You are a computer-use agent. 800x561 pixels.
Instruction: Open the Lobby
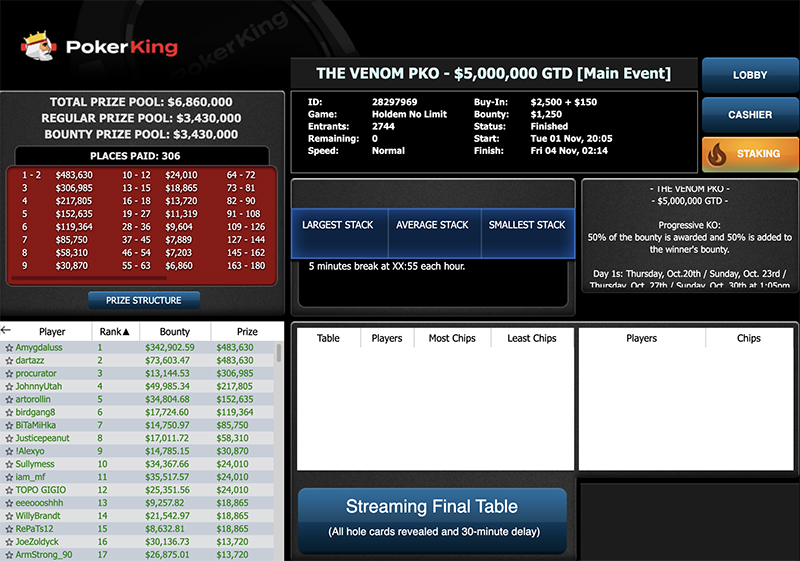pyautogui.click(x=750, y=75)
